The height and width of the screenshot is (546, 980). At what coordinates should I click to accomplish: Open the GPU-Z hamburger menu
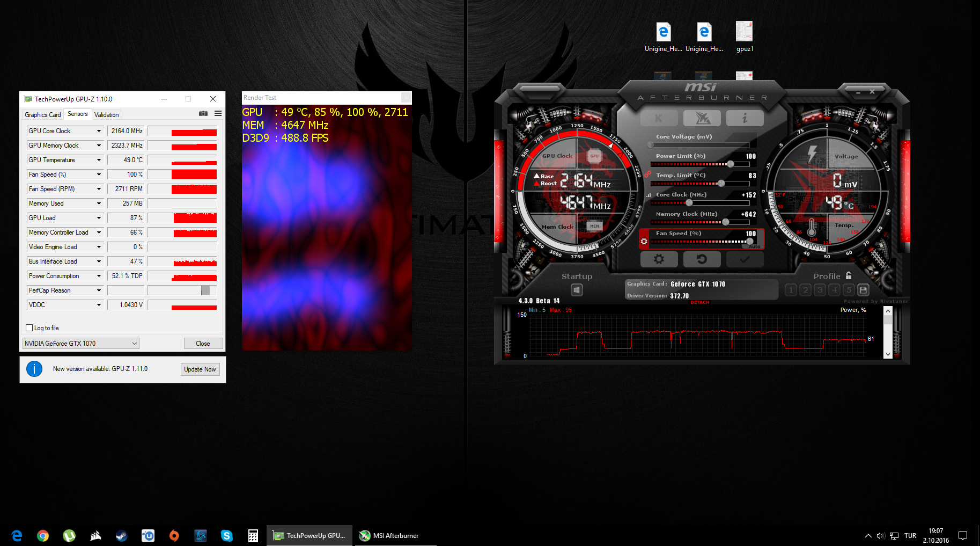coord(218,113)
